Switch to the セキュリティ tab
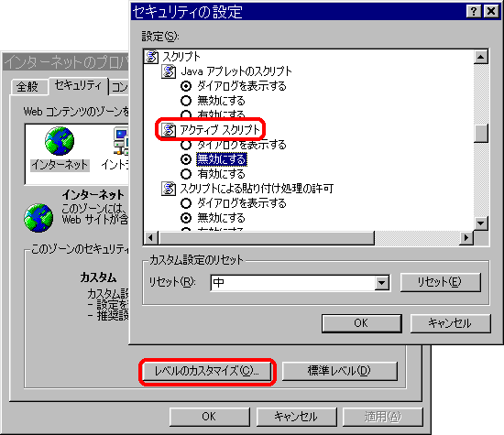Screen dimensions: 504x435 pos(78,86)
